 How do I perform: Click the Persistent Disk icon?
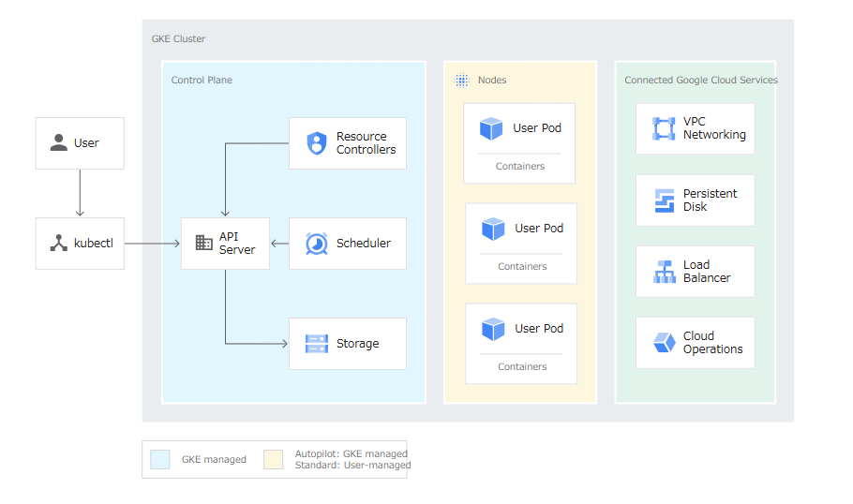pos(664,200)
